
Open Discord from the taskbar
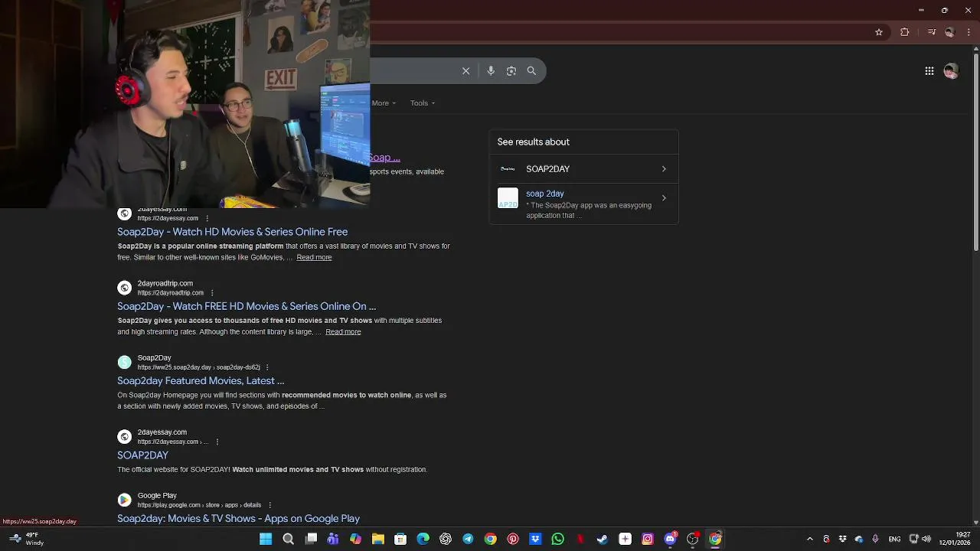click(670, 539)
